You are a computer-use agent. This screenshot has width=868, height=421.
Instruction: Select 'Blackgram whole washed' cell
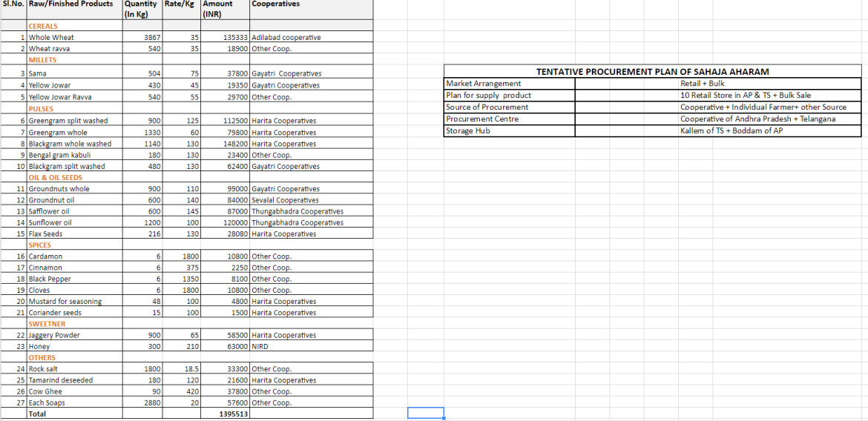tap(74, 144)
